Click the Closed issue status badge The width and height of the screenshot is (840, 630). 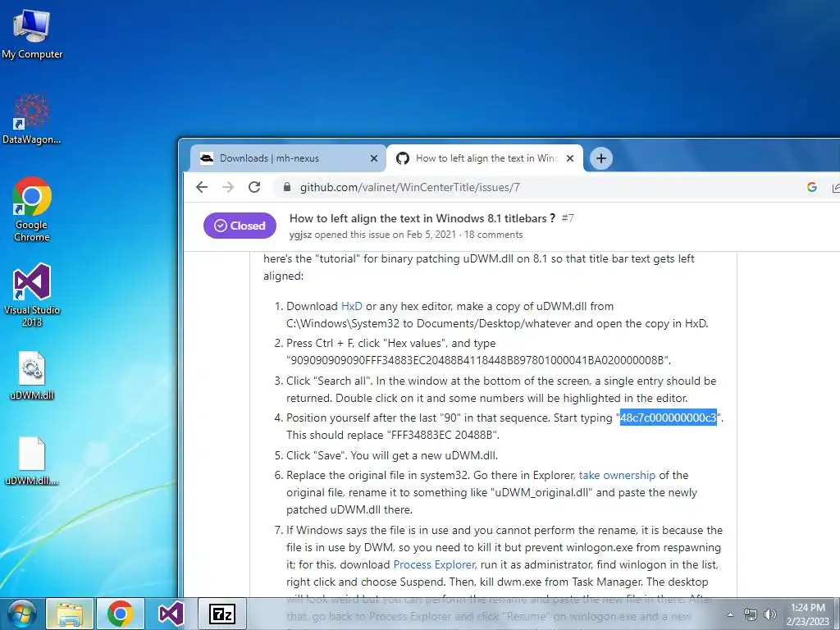click(x=240, y=226)
